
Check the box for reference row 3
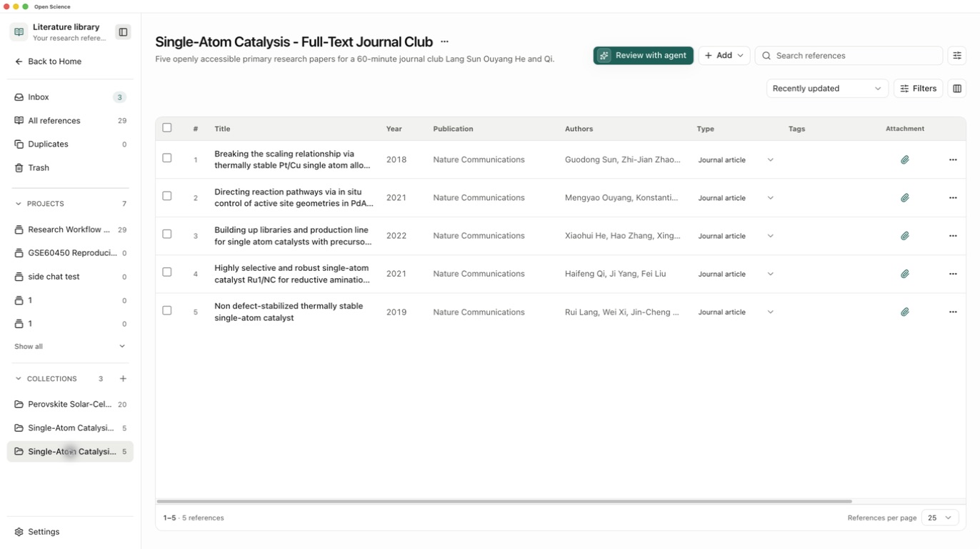click(167, 234)
